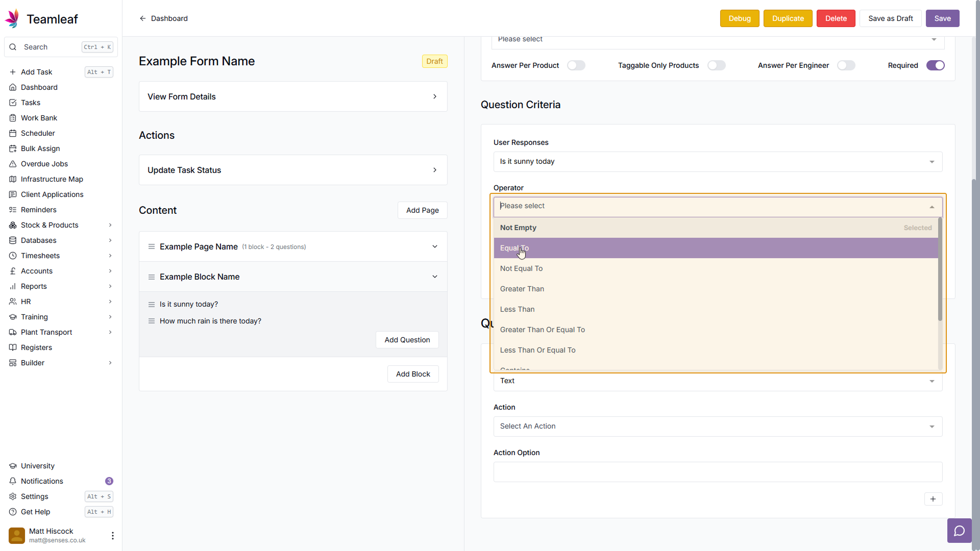Click the Scheduler calendar icon
Image resolution: width=980 pixels, height=551 pixels.
(13, 133)
